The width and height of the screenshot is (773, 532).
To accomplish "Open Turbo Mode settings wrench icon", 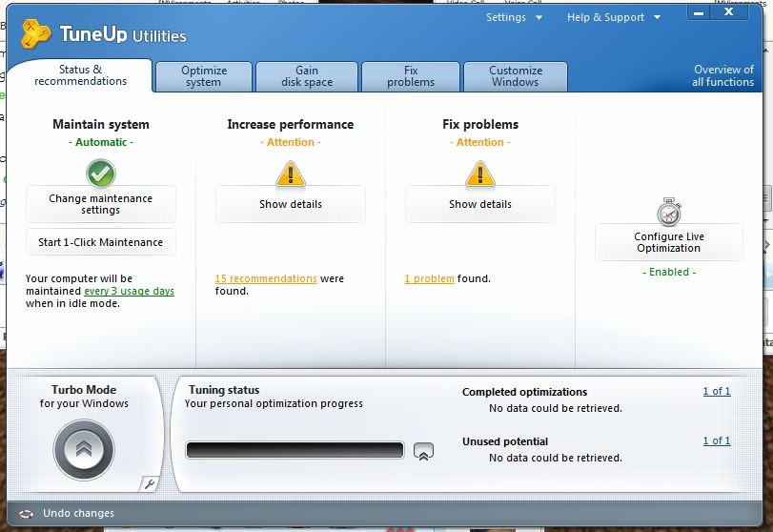I will click(149, 484).
